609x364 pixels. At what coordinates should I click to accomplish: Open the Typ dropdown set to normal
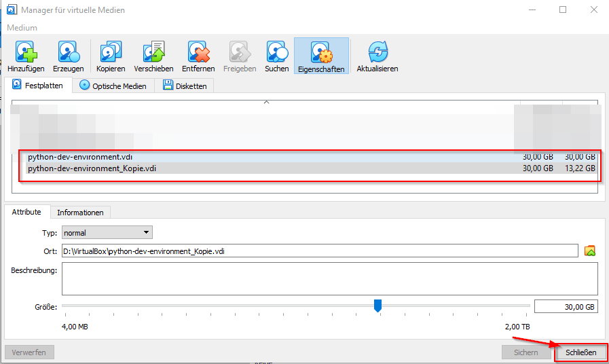pos(107,233)
